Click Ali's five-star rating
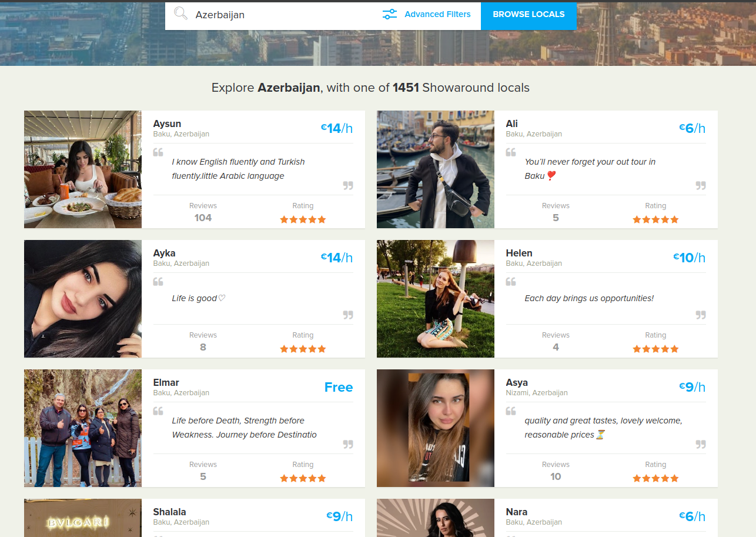 [x=655, y=219]
